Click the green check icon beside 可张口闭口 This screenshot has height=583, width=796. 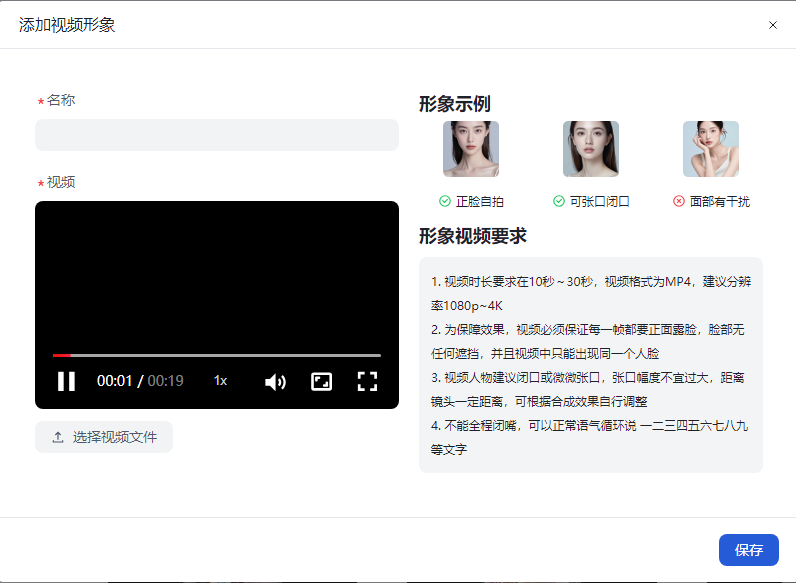point(559,201)
